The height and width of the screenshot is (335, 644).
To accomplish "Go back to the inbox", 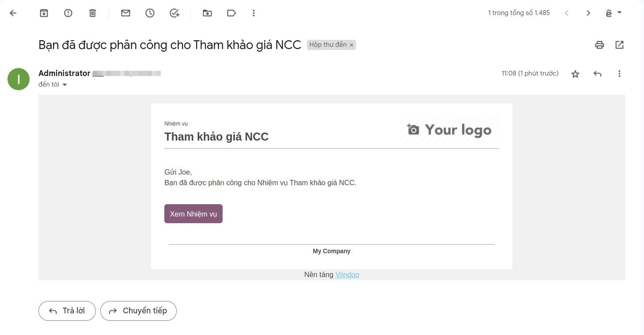I will pos(13,13).
